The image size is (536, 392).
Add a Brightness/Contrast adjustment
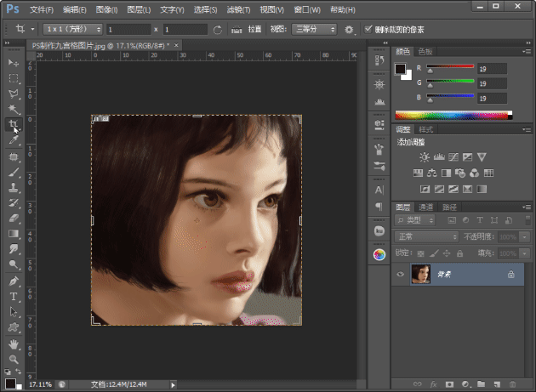[425, 156]
